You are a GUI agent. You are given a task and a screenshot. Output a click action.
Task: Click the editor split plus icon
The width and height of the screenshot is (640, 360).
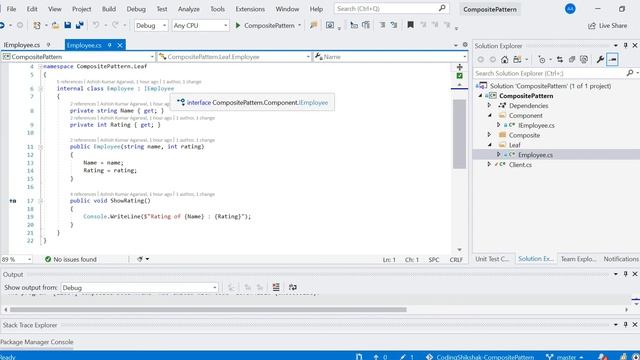coord(460,67)
